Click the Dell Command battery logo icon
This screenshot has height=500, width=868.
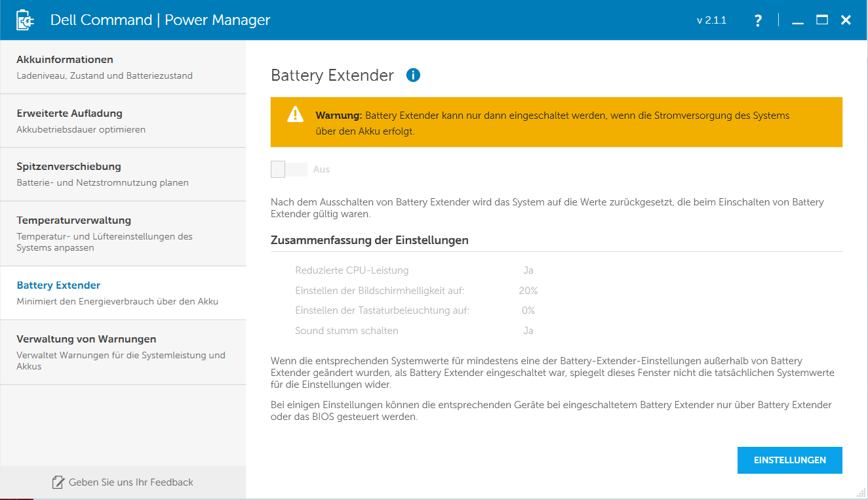[x=26, y=20]
